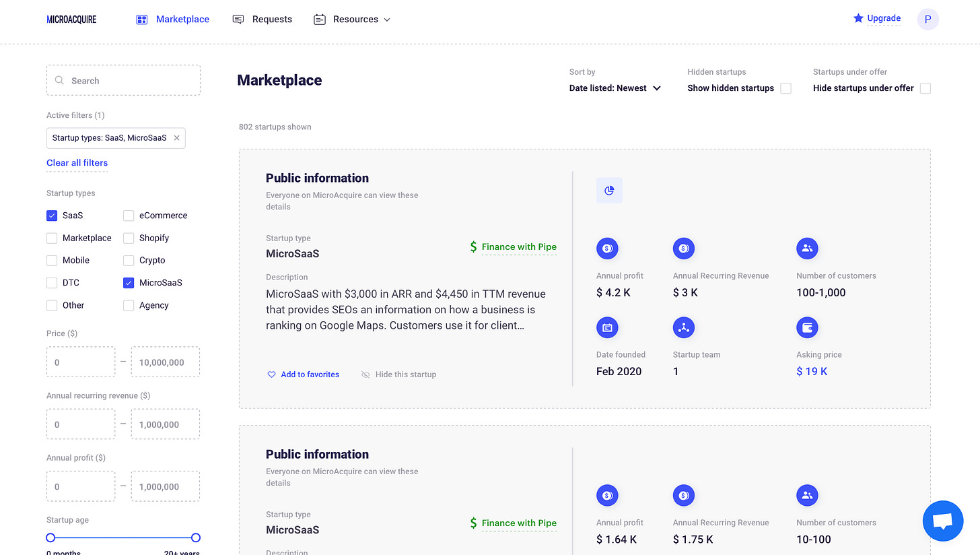Click the heart icon beside Add to favorites
This screenshot has width=980, height=555.
[272, 374]
